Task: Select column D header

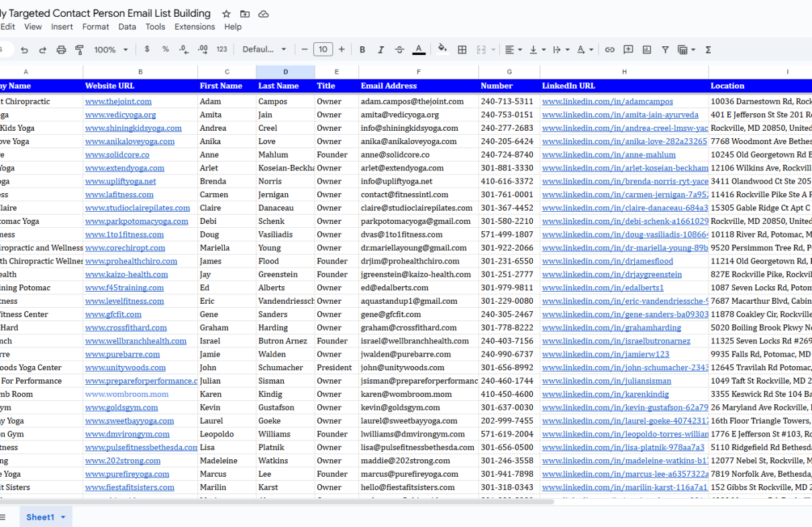Action: pos(285,72)
